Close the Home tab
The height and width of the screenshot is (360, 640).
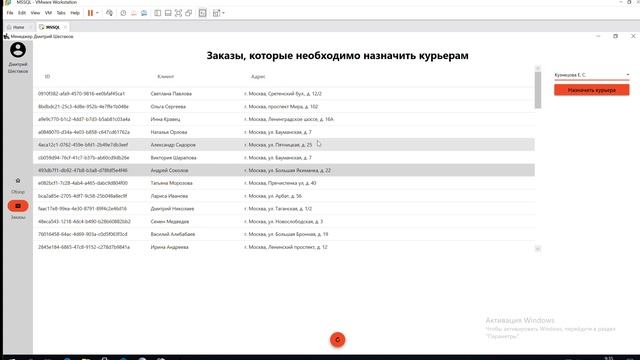point(31,27)
